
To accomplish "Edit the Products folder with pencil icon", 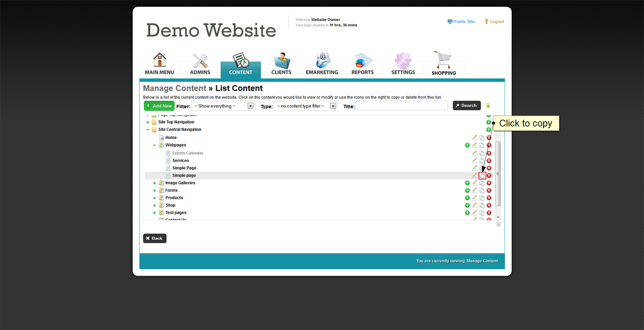I will tap(475, 198).
